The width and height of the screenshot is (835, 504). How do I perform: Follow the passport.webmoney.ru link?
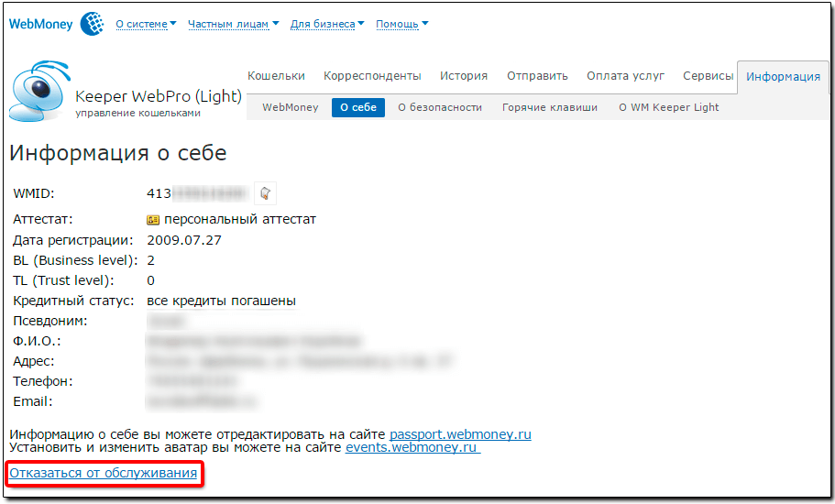click(460, 434)
